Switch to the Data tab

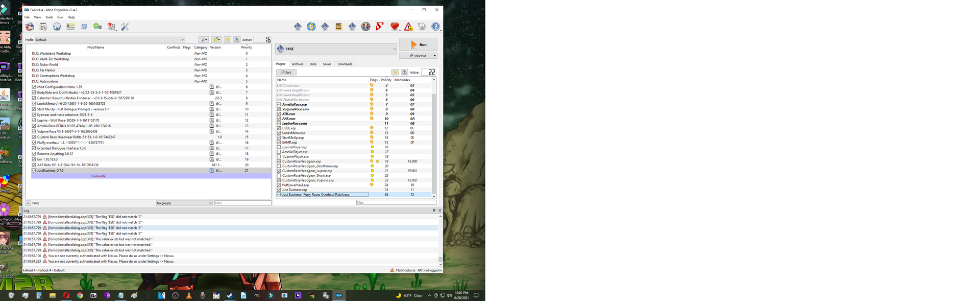pyautogui.click(x=313, y=64)
